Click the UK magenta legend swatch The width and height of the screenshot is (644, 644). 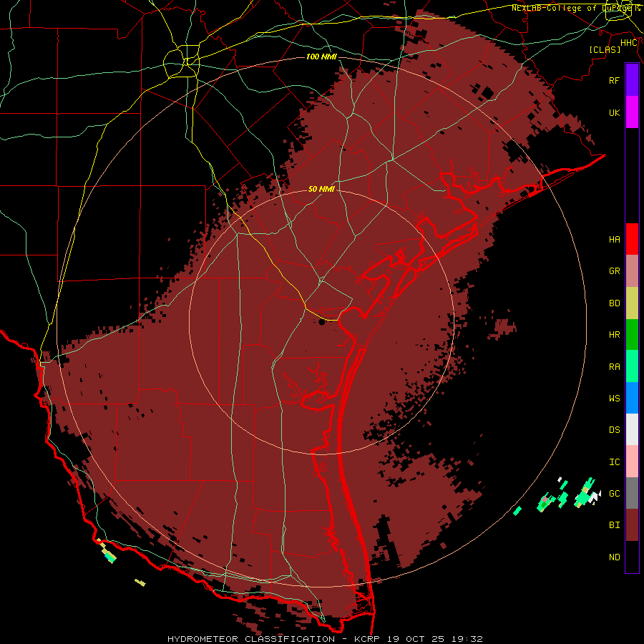pos(632,112)
